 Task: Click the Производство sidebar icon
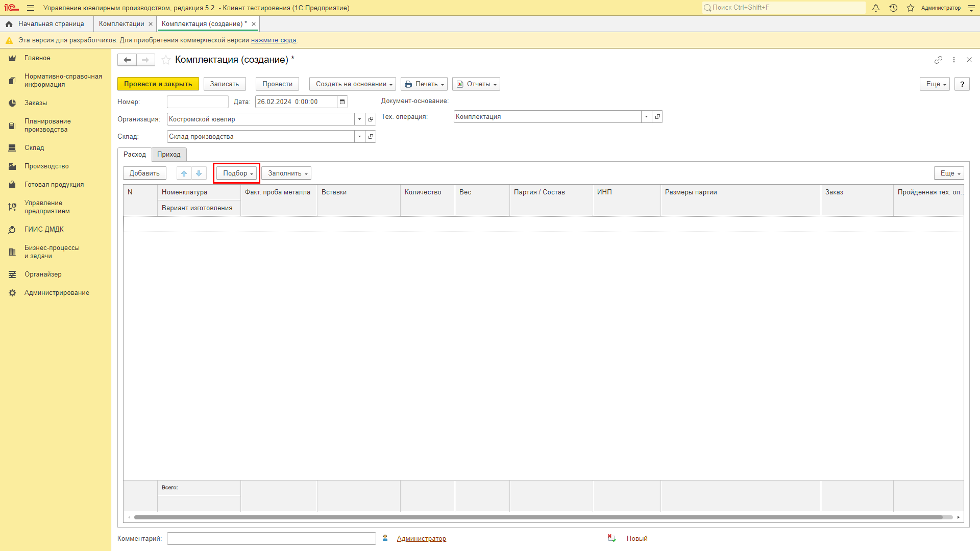[12, 166]
